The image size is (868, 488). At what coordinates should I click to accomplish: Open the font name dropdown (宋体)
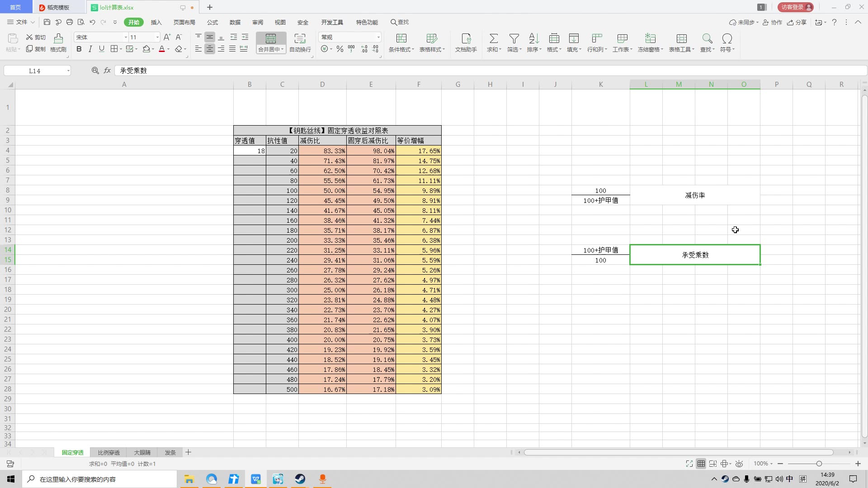(x=126, y=37)
